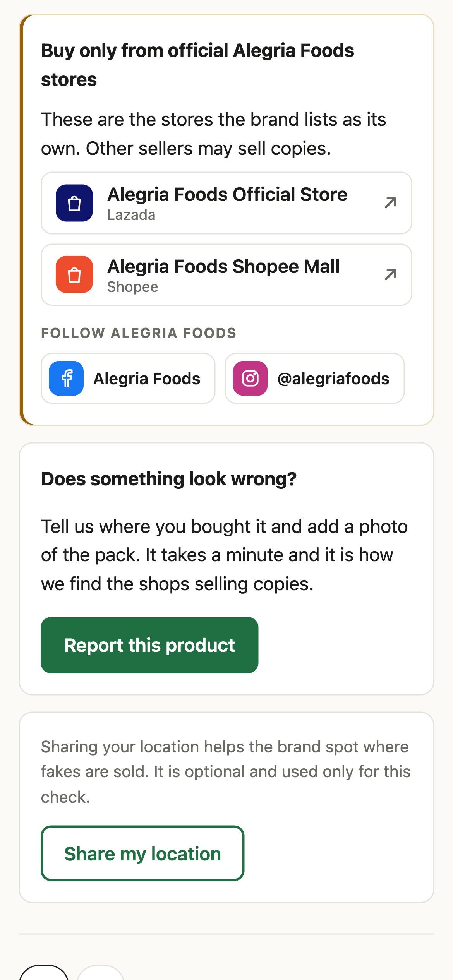Select the dark-outlined pill at the bottom

pyautogui.click(x=44, y=972)
